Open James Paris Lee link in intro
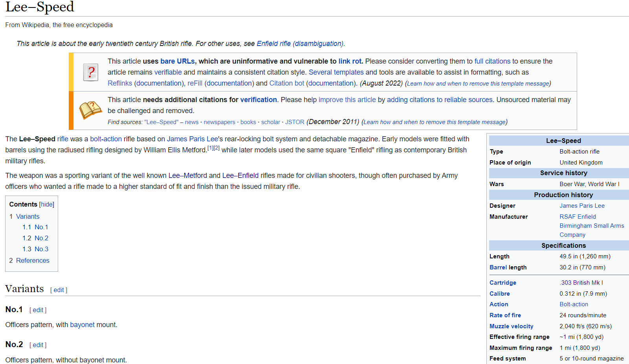The image size is (629, 364). [193, 139]
